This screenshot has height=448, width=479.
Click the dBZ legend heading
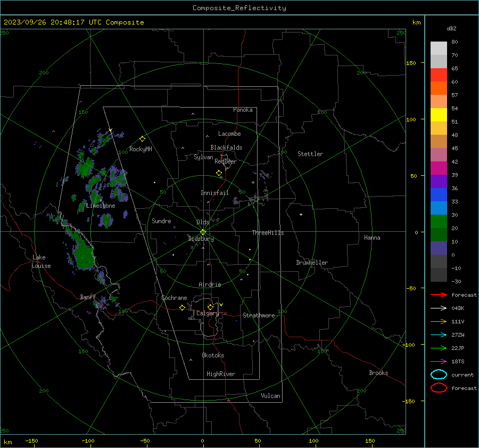(451, 28)
